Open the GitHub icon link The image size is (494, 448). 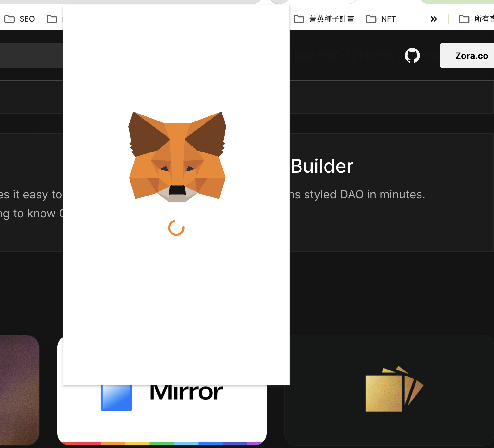tap(412, 56)
